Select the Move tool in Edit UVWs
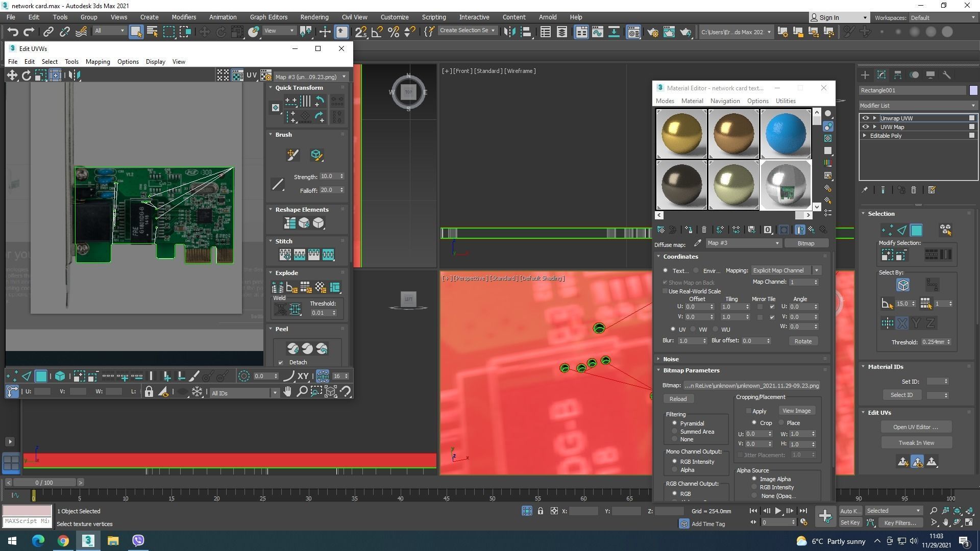 click(12, 76)
